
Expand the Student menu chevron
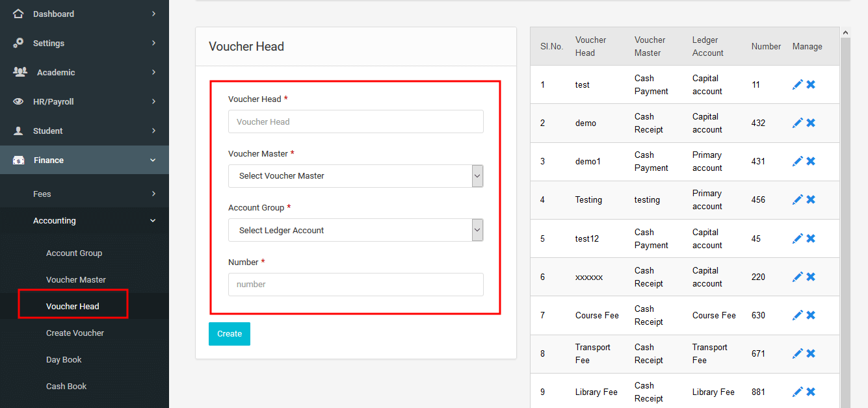[153, 131]
